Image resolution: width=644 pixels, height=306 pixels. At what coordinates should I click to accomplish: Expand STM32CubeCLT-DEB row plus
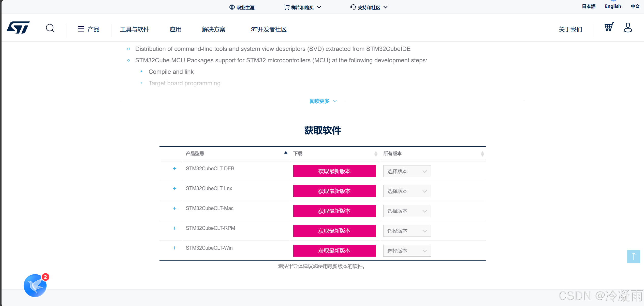(174, 169)
